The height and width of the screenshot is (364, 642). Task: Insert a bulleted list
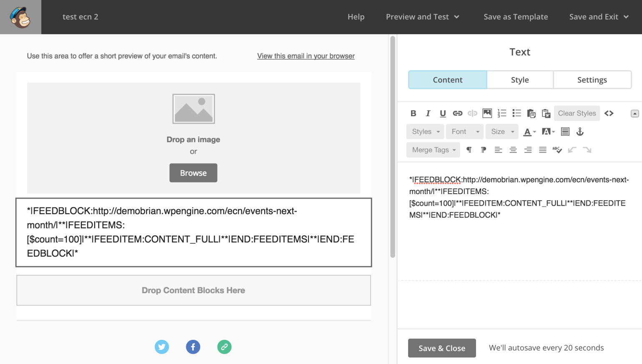coord(517,113)
